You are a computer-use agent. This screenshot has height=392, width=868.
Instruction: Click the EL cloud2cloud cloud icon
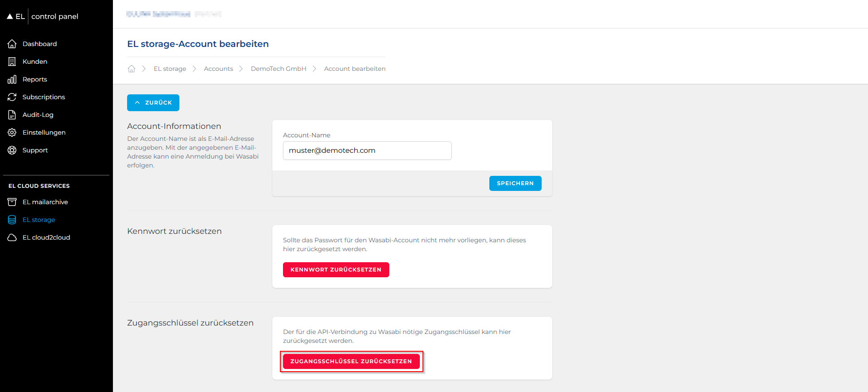(12, 237)
